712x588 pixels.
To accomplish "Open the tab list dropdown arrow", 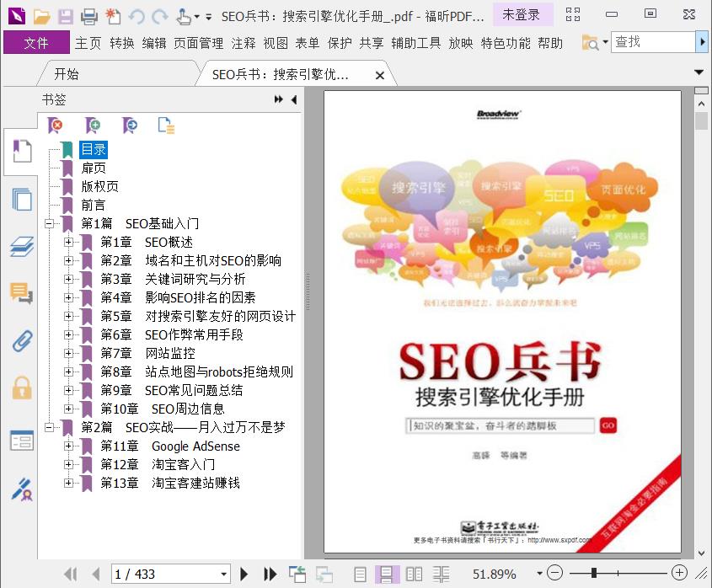I will tap(699, 72).
